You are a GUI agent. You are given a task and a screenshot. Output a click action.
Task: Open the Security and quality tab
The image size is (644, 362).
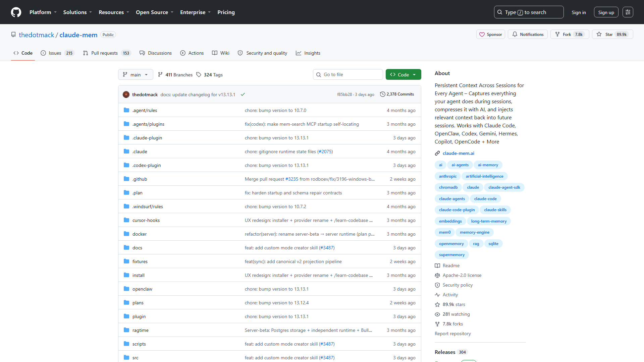pyautogui.click(x=262, y=53)
